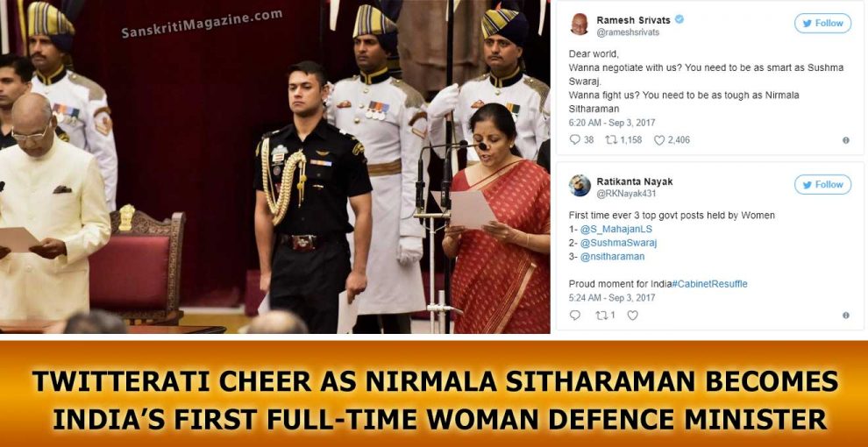The width and height of the screenshot is (868, 447).
Task: Follow Ramesh Srivats
Action: click(822, 24)
